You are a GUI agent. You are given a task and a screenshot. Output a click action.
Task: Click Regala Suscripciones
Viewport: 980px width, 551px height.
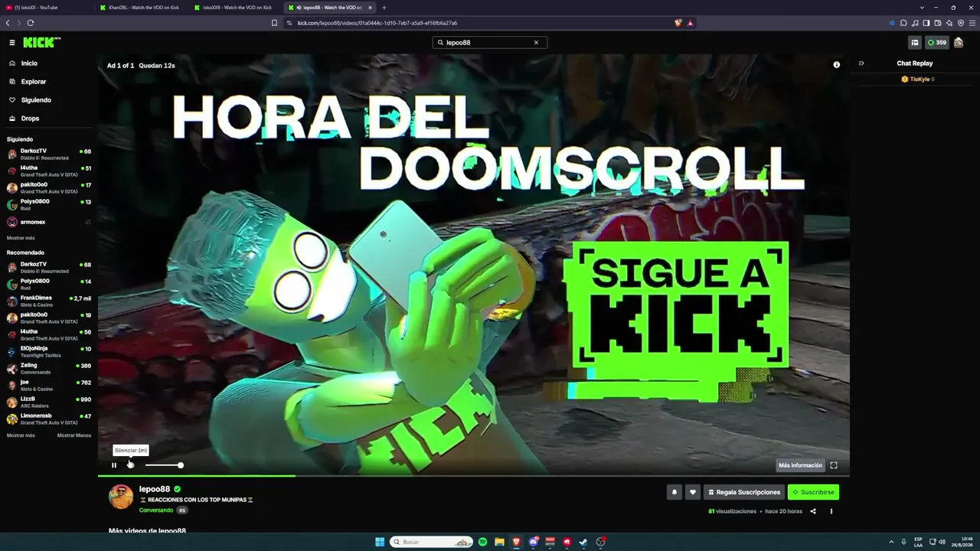[x=744, y=492]
